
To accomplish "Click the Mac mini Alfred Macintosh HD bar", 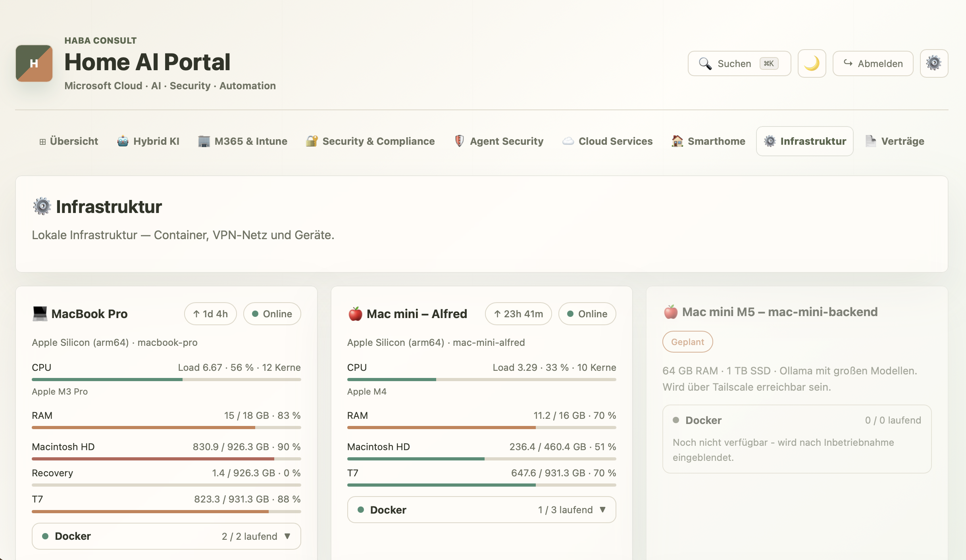I will pyautogui.click(x=482, y=459).
